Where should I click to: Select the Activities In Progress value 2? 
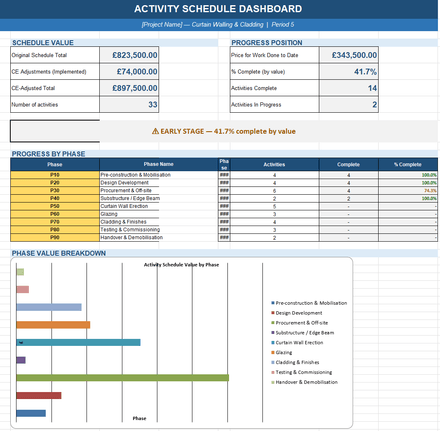click(349, 104)
